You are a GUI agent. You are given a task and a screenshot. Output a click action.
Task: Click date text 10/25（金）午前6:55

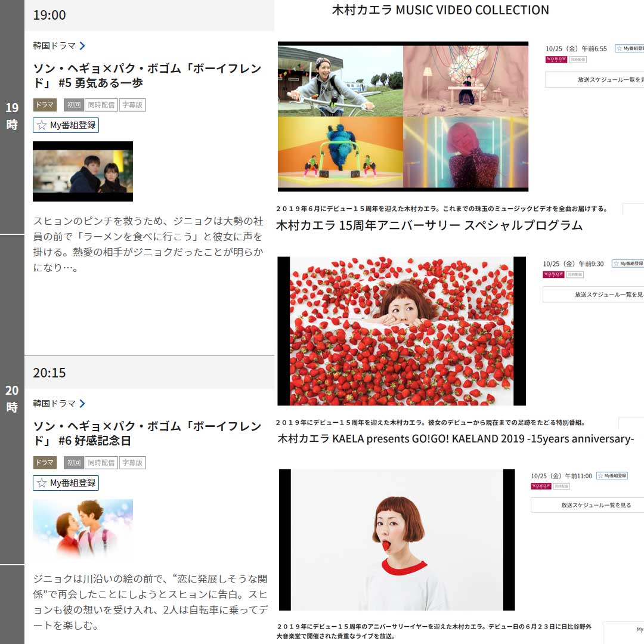click(x=576, y=48)
